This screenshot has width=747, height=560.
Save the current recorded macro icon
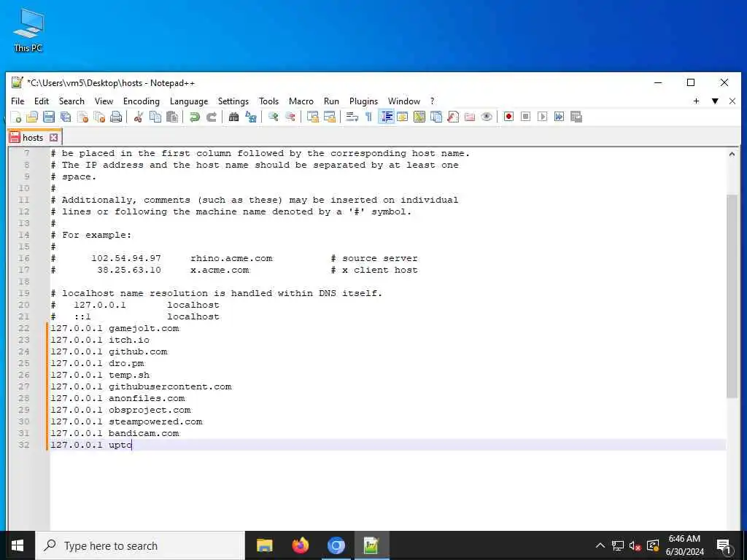(576, 117)
